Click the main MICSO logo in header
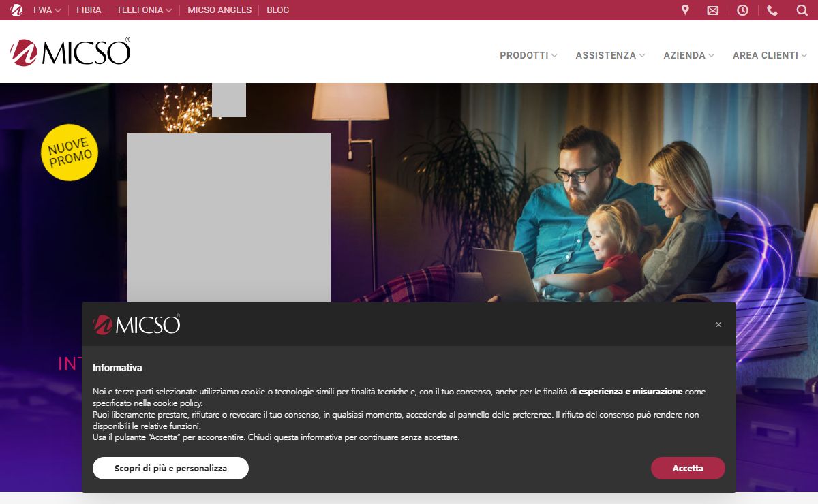This screenshot has height=504, width=818. coord(70,52)
